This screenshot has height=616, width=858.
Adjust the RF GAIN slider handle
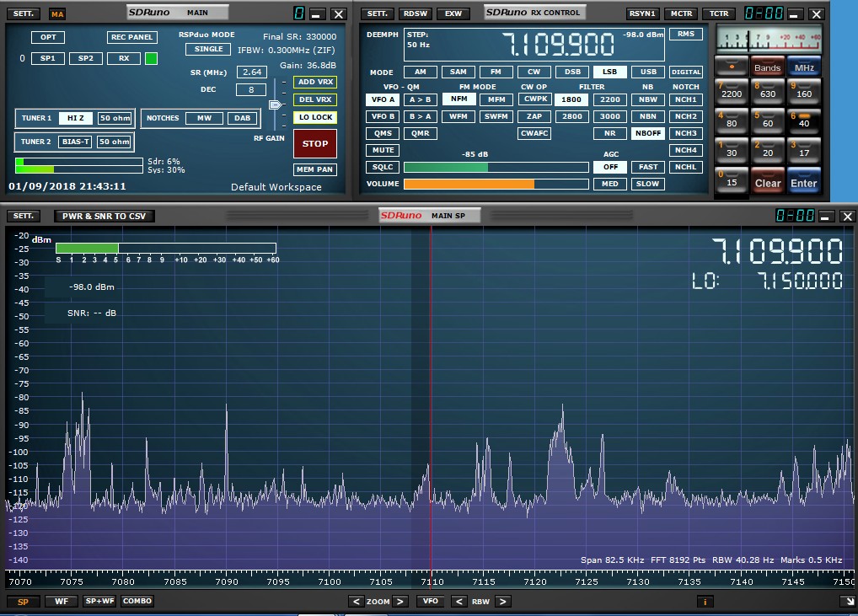[276, 104]
